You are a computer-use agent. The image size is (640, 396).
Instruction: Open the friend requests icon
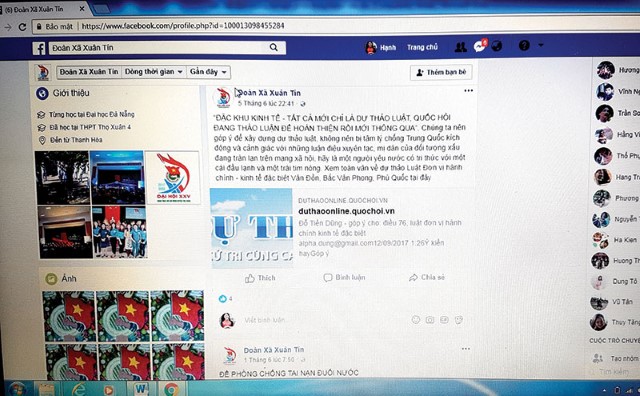pyautogui.click(x=461, y=47)
